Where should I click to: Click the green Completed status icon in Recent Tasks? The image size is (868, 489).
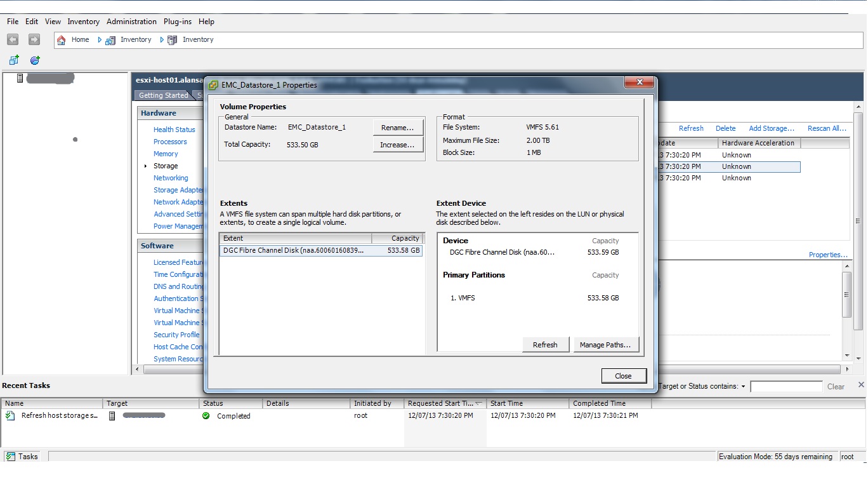click(x=206, y=416)
